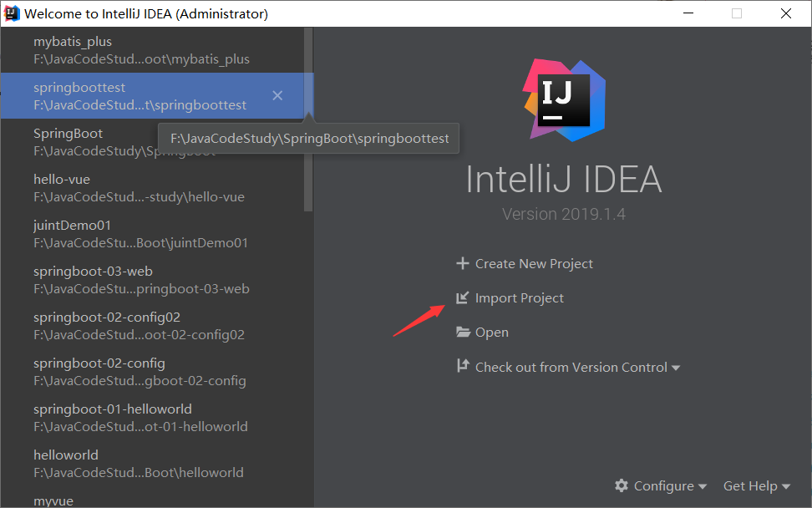Remove springboottest from the recent projects
812x508 pixels.
coord(277,96)
